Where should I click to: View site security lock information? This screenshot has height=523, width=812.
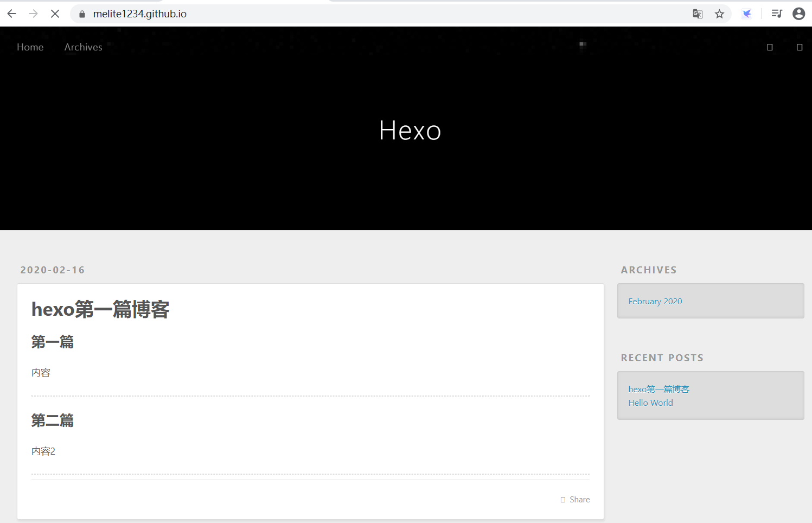point(82,14)
